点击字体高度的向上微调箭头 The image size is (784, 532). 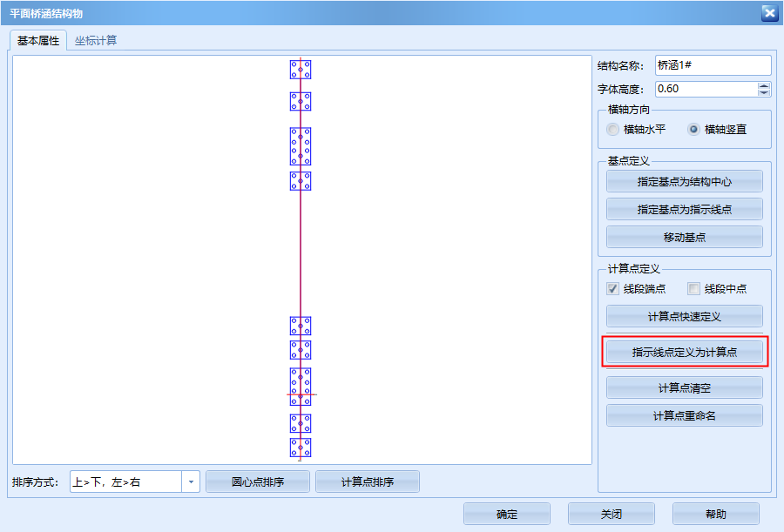point(763,84)
